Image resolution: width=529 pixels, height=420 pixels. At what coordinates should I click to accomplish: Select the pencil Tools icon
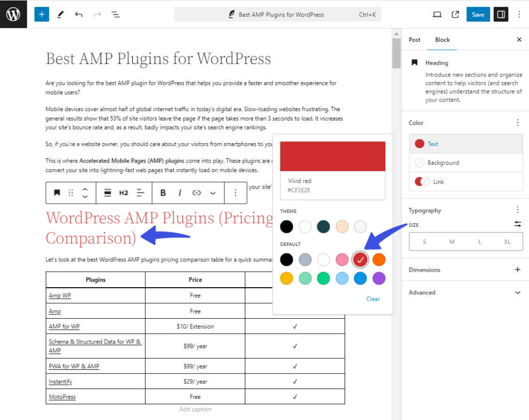[60, 14]
